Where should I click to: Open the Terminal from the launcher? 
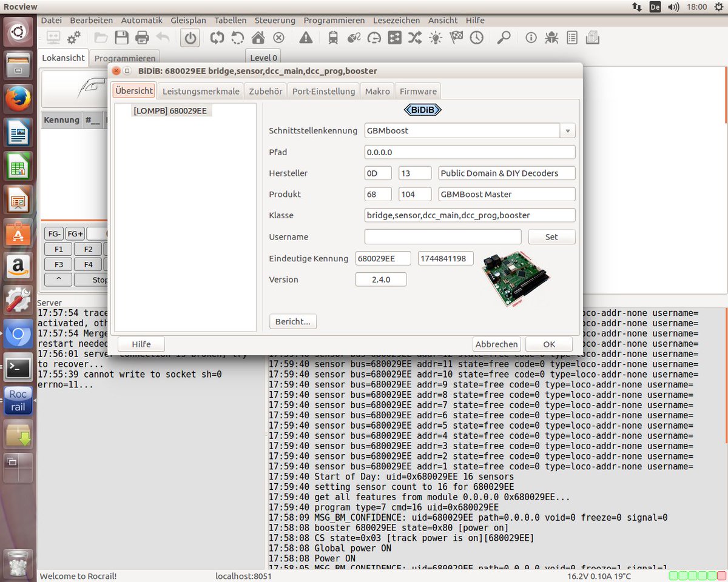point(18,367)
